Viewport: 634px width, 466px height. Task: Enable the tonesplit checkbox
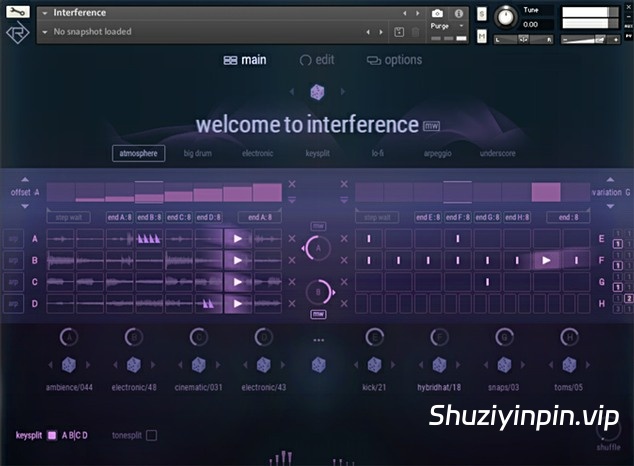pos(152,435)
